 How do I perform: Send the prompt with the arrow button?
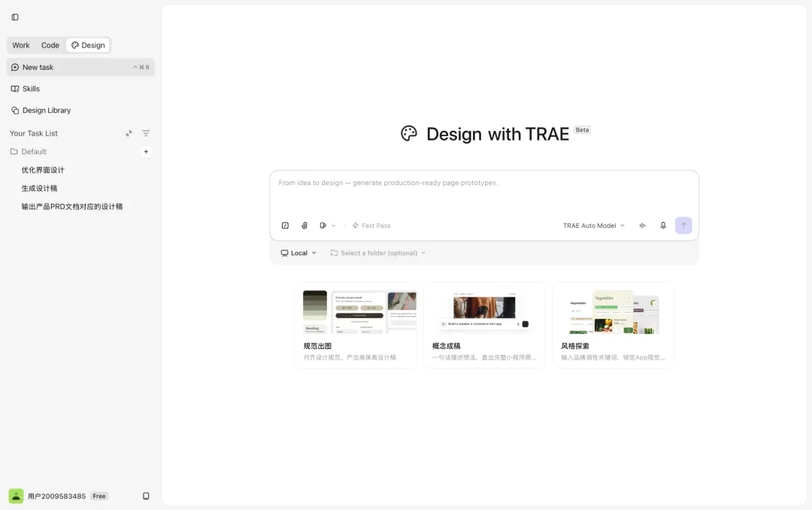[x=683, y=226]
